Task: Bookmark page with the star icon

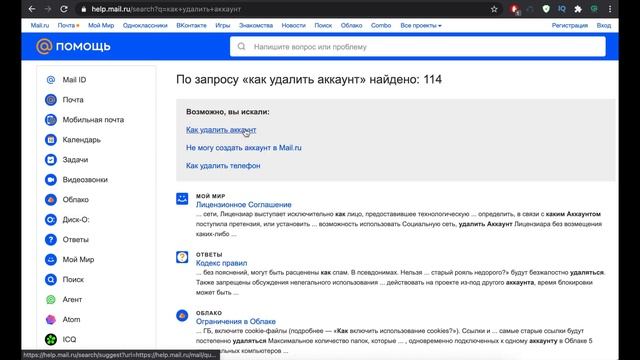Action: (494, 9)
